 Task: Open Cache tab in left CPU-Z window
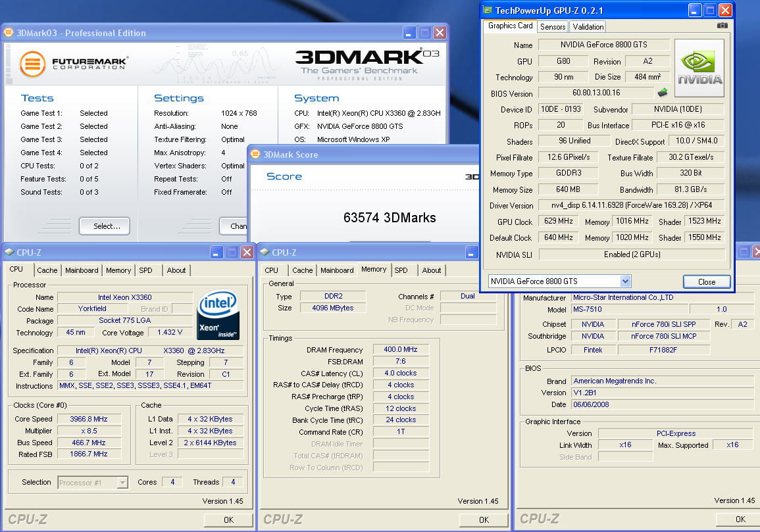click(47, 270)
